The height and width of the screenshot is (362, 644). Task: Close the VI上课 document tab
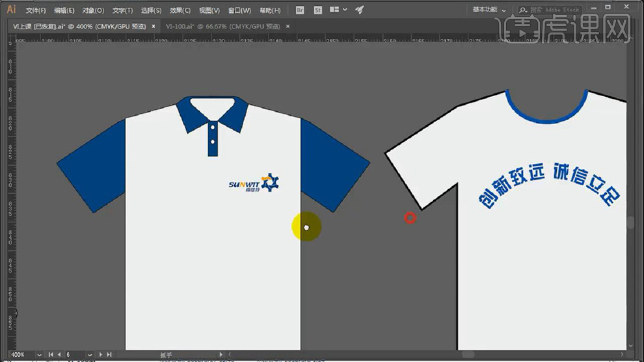pyautogui.click(x=154, y=26)
